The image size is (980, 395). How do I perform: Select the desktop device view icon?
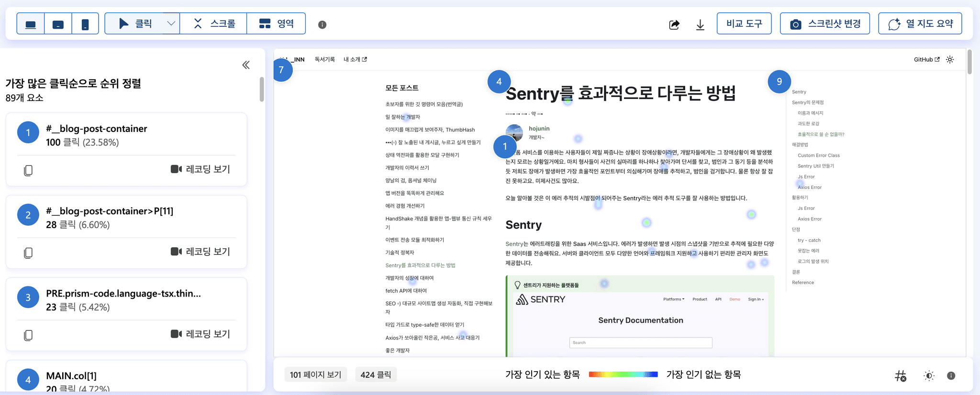[x=31, y=24]
